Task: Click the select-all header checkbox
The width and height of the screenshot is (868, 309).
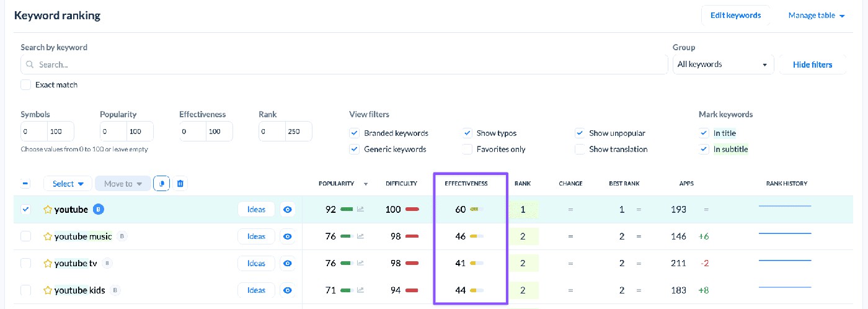Action: point(25,184)
